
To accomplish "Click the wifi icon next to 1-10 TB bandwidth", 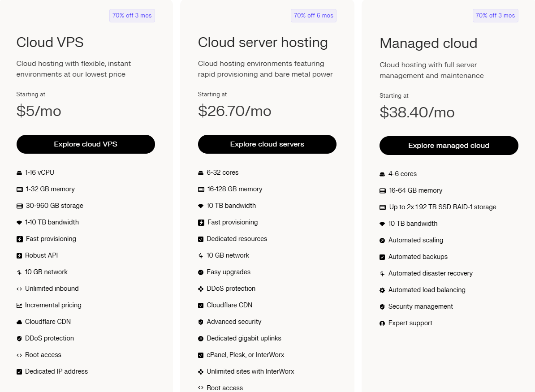I will tap(20, 223).
